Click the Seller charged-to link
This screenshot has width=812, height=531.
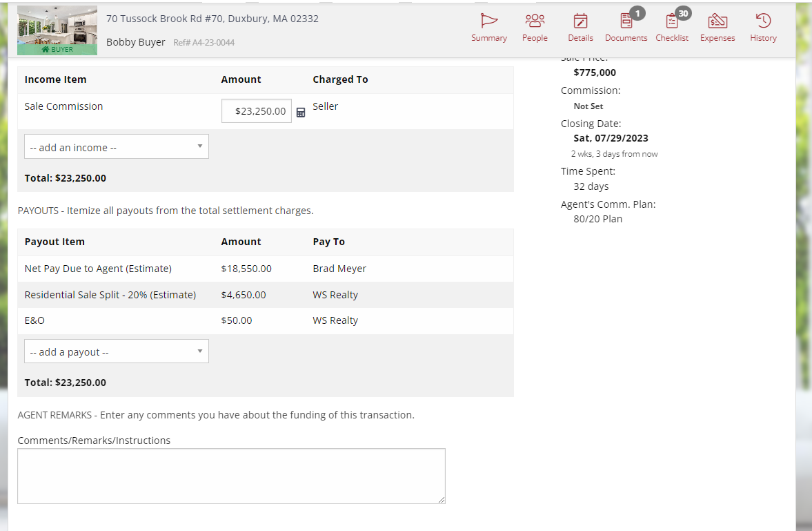click(325, 106)
